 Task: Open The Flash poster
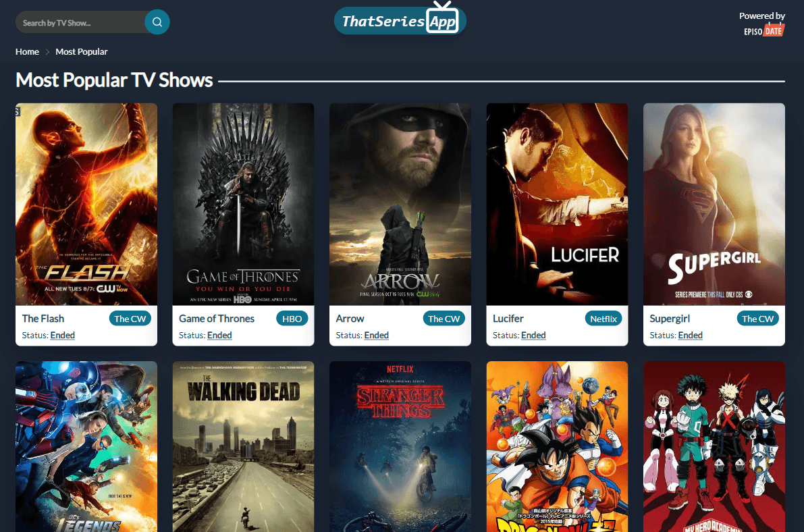coord(86,204)
